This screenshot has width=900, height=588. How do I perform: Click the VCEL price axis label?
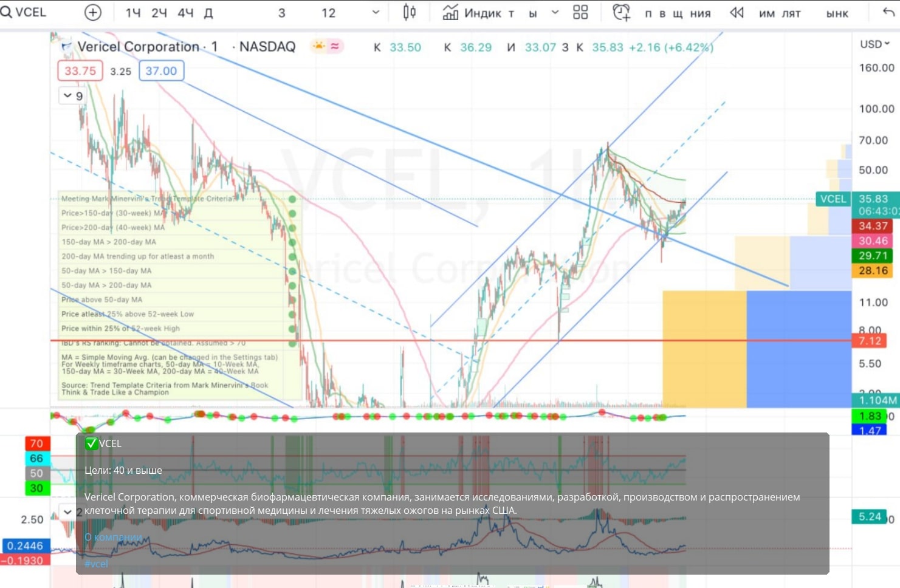[x=833, y=199]
